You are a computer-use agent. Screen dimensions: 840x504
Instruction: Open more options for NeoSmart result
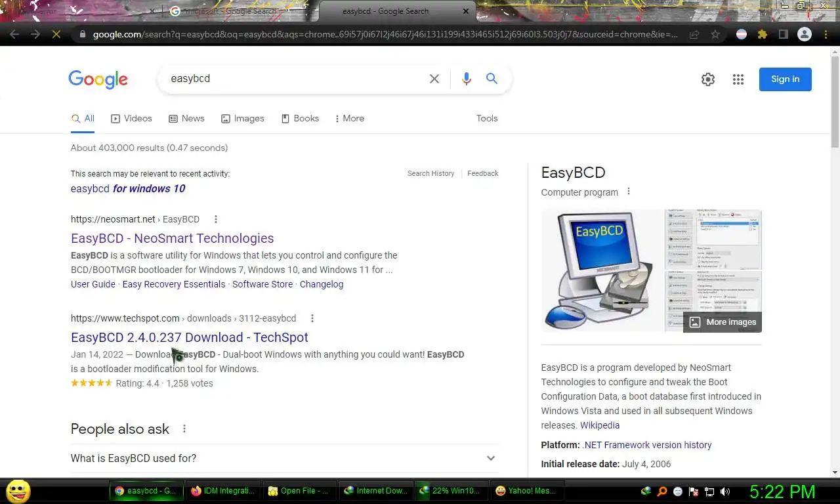[x=215, y=219]
